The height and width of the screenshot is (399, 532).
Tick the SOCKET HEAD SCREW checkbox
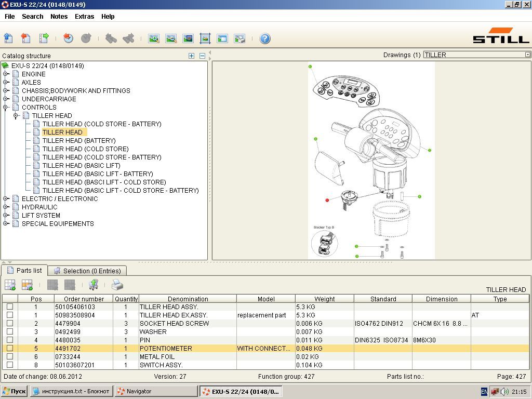point(10,323)
